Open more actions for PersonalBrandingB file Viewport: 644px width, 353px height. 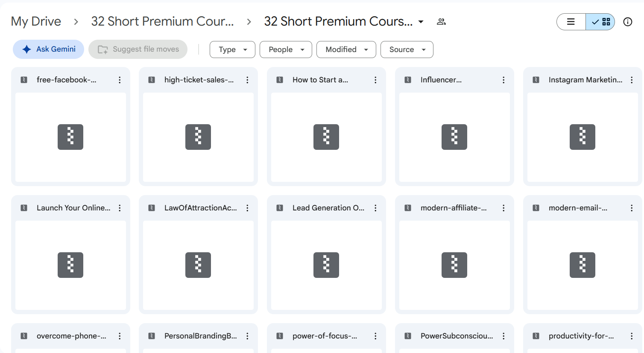247,336
